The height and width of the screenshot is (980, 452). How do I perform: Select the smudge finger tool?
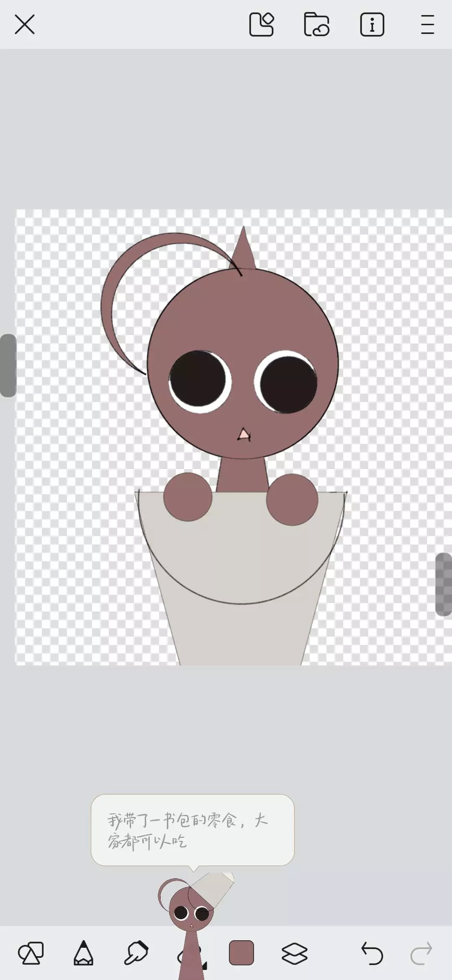coord(136,954)
